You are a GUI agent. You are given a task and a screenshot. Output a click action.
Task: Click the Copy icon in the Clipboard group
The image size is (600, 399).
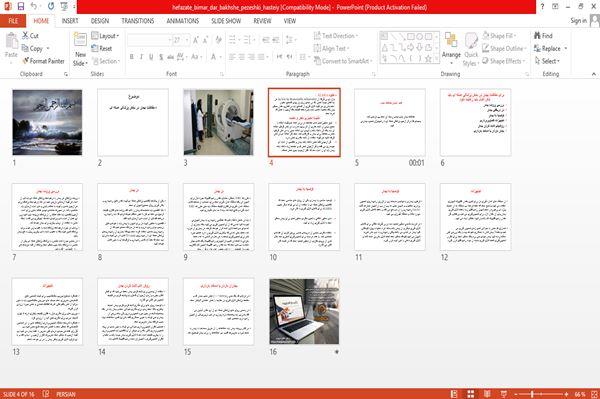coord(25,48)
